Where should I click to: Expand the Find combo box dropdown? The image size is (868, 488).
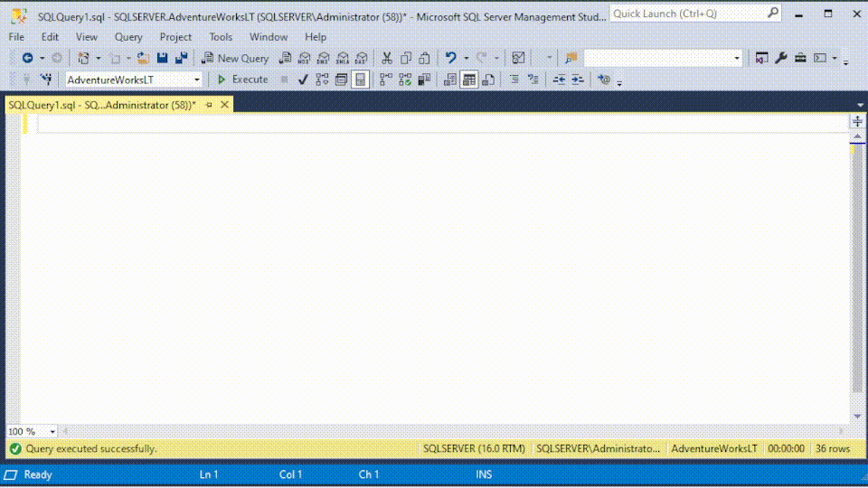[x=737, y=58]
